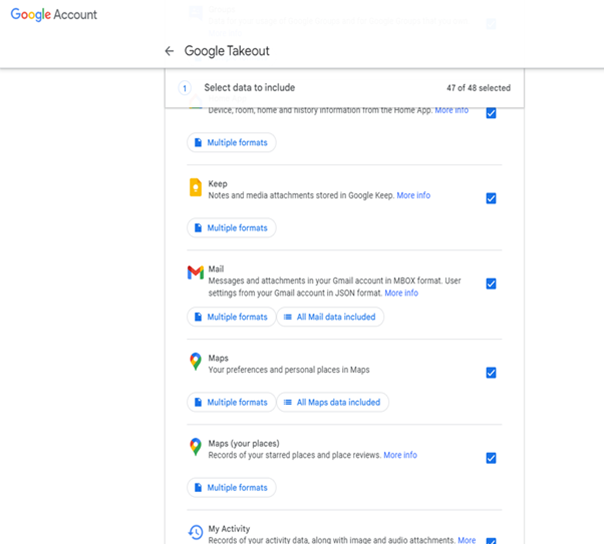Image resolution: width=604 pixels, height=544 pixels.
Task: Click the 'Maps (your places)' title
Action: [x=244, y=443]
